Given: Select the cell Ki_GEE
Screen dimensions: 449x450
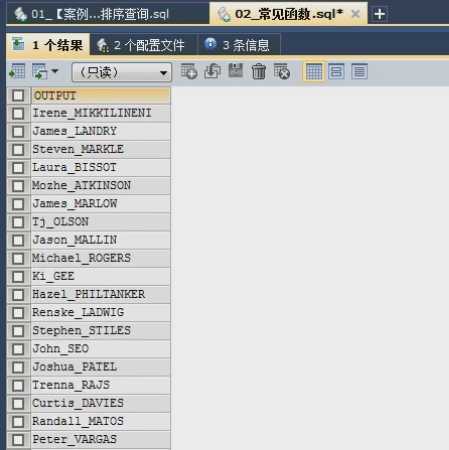Looking at the screenshot, I should coord(101,277).
